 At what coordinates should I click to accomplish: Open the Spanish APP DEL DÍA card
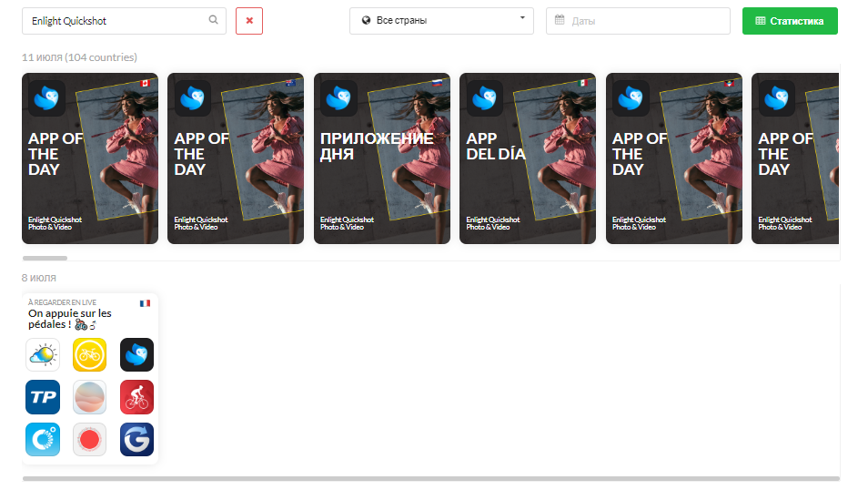pyautogui.click(x=528, y=158)
